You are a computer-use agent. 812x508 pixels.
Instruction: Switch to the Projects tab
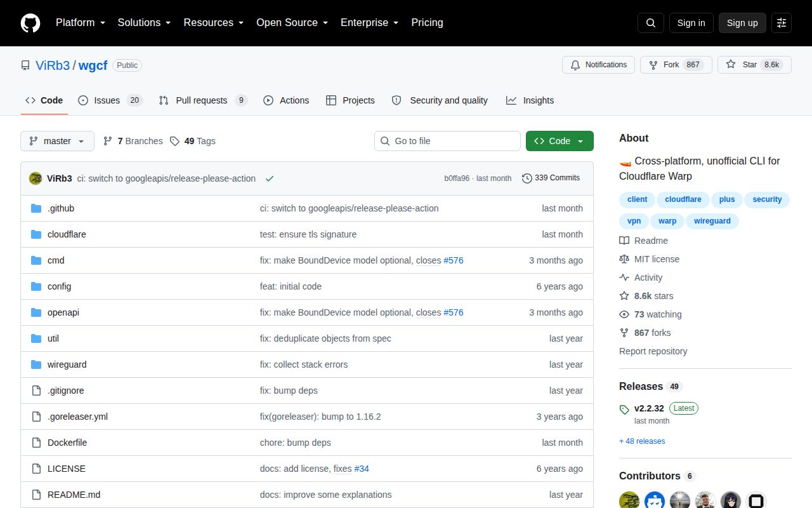350,100
